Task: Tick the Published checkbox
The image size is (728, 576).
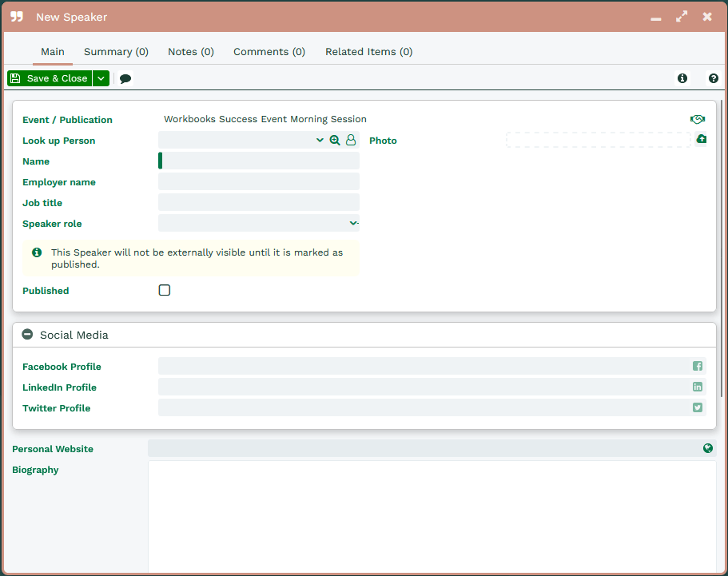Action: point(165,290)
